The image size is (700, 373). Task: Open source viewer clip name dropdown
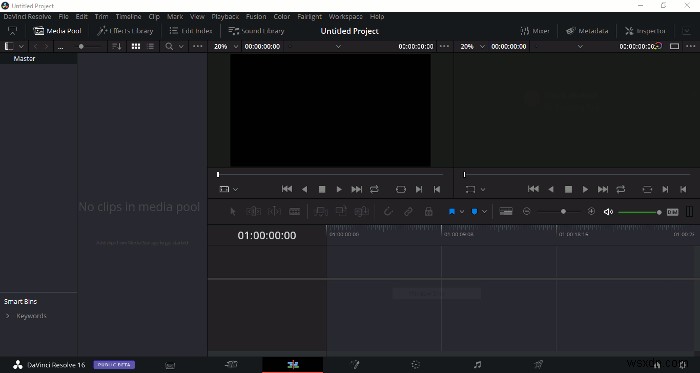coord(338,46)
